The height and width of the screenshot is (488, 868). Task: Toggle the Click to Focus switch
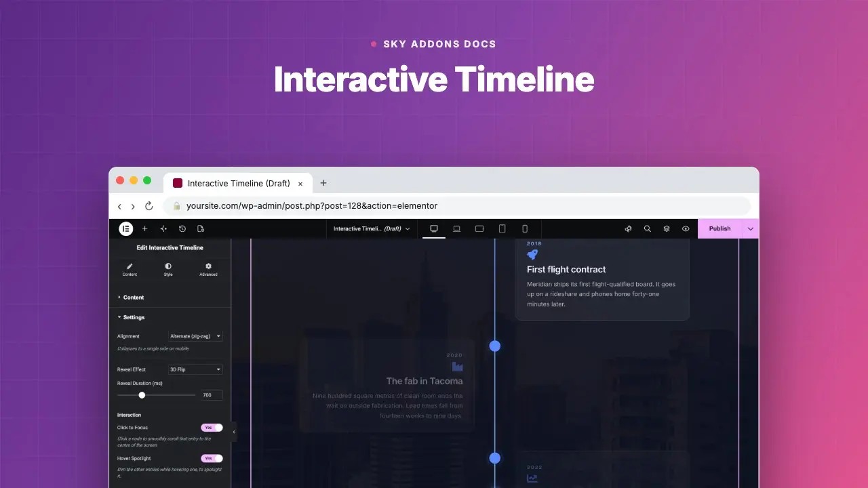(212, 428)
